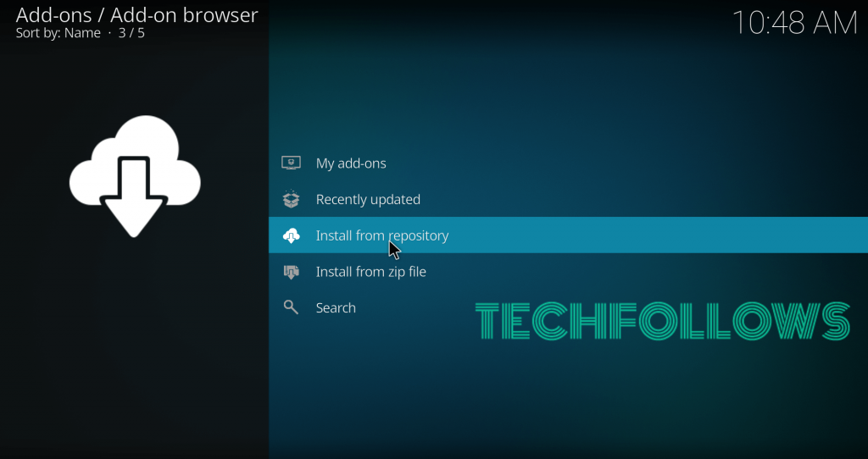Click the Sort by: Name label
The image size is (868, 459).
click(x=58, y=33)
